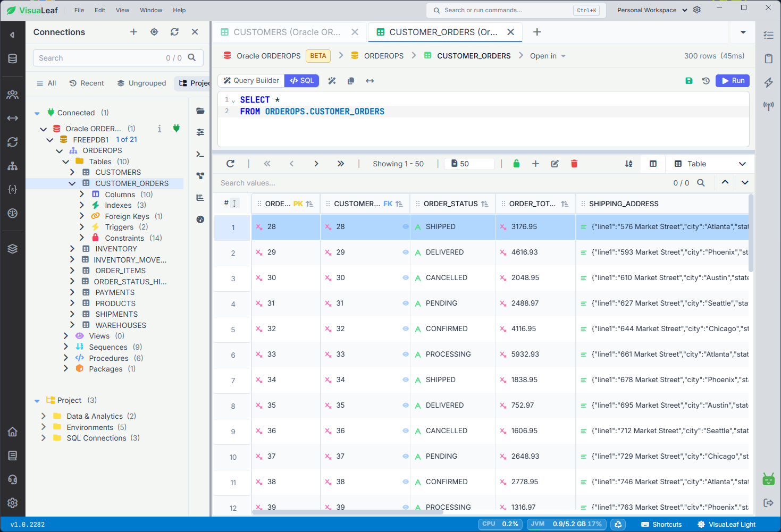
Task: Open the users group sidebar icon
Action: tap(13, 95)
